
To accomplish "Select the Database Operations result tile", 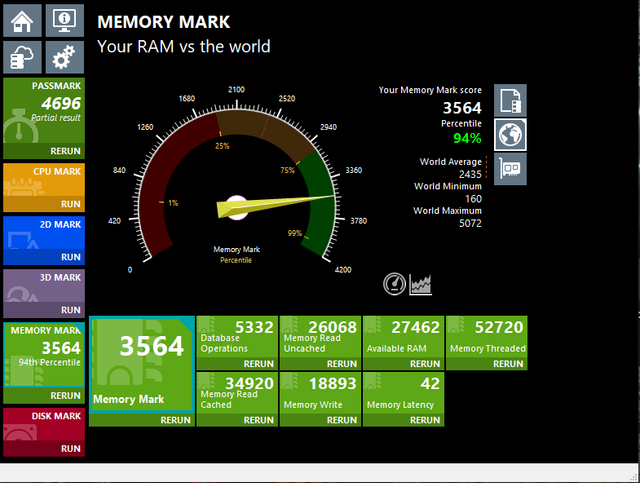I will [x=237, y=337].
